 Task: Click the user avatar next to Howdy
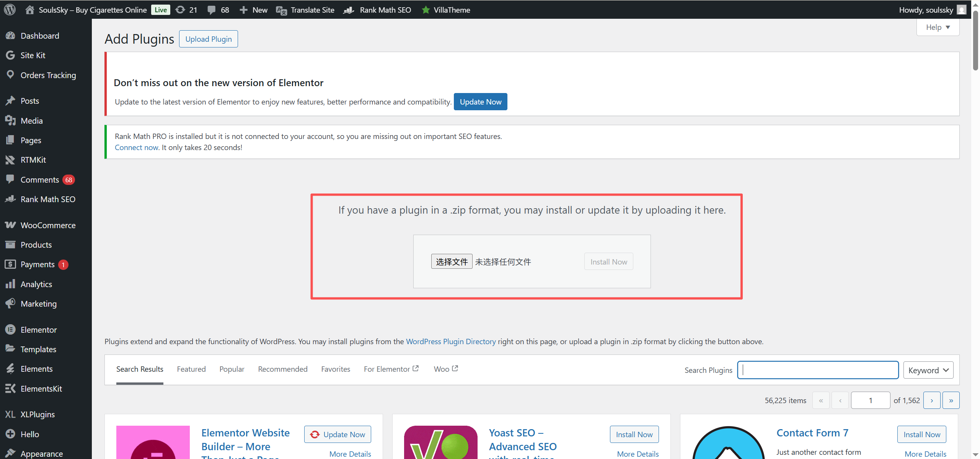tap(961, 10)
